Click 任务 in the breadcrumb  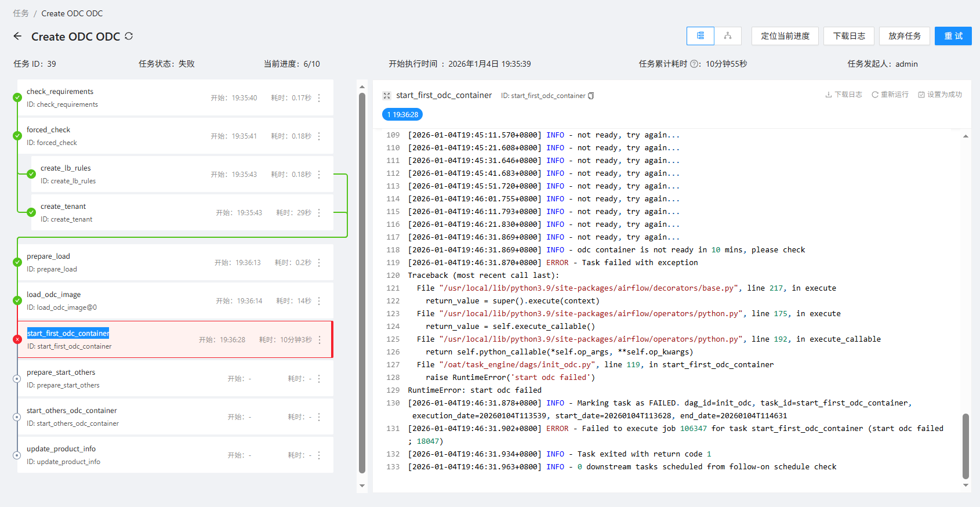click(21, 13)
